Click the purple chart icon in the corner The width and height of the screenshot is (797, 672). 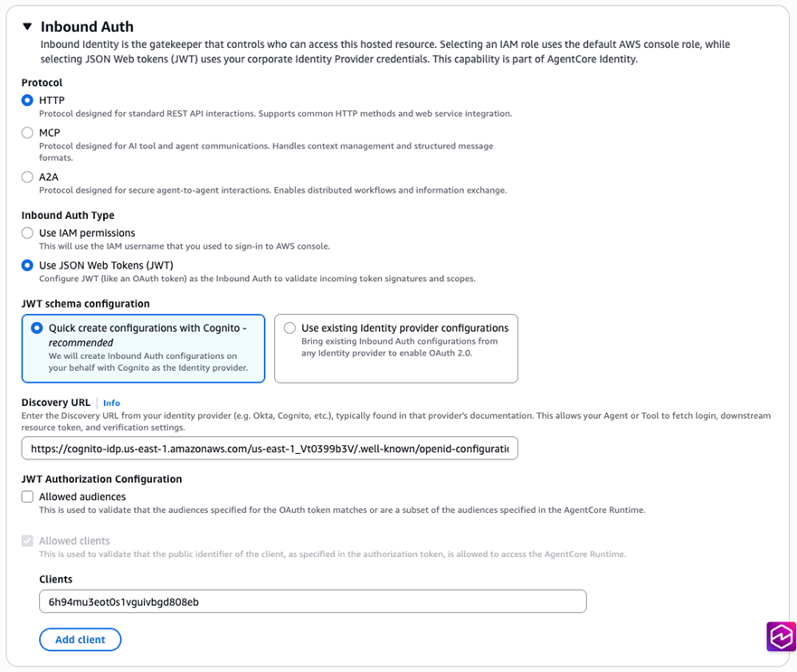(781, 637)
